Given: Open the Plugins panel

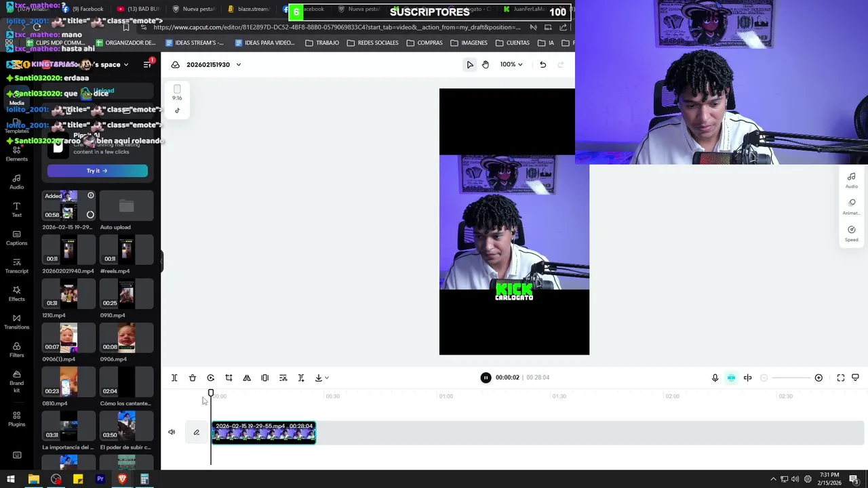Looking at the screenshot, I should click(x=16, y=419).
